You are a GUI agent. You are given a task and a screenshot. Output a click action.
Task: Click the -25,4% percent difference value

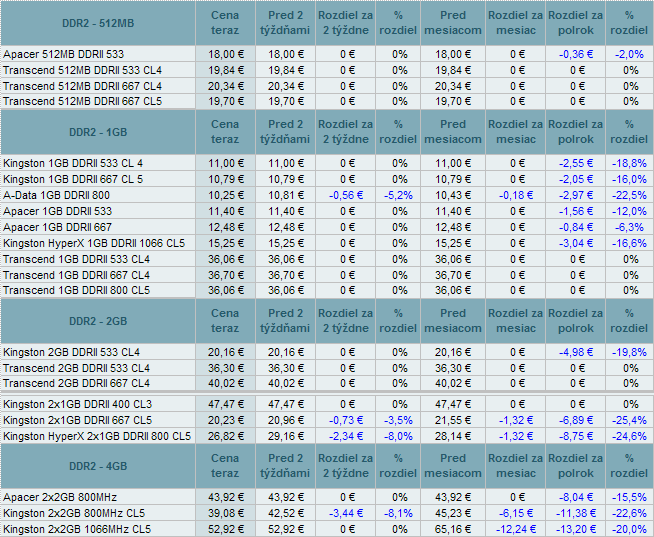(629, 420)
